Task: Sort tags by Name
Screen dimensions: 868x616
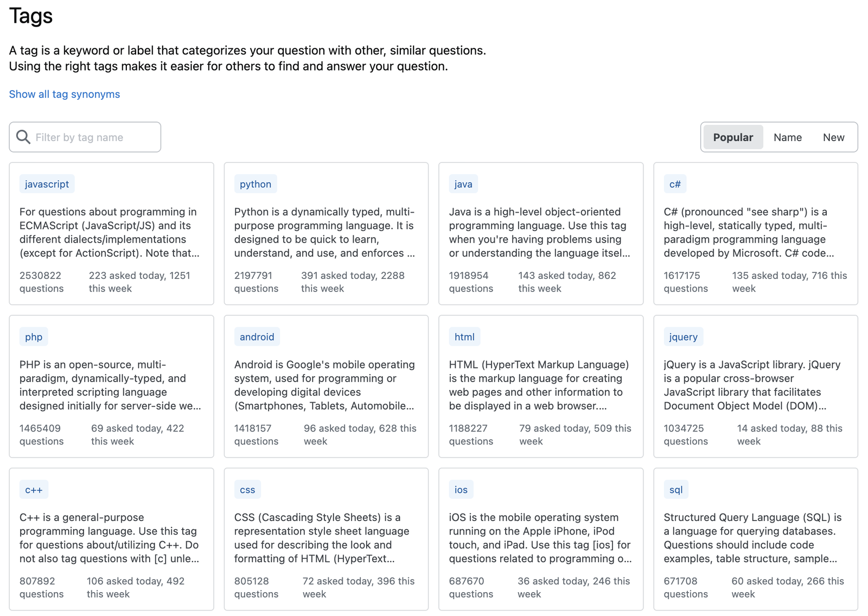Action: (788, 137)
